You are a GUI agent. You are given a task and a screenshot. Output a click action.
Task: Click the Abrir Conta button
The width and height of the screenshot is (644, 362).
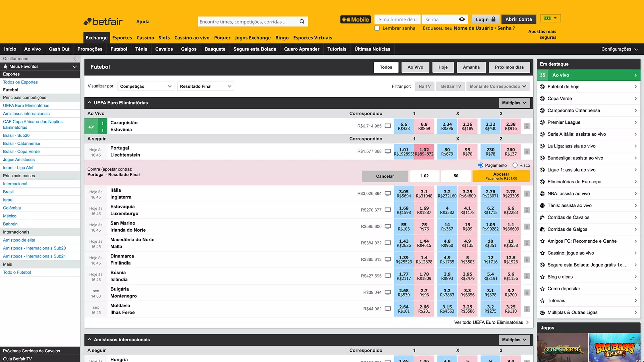[x=519, y=19]
